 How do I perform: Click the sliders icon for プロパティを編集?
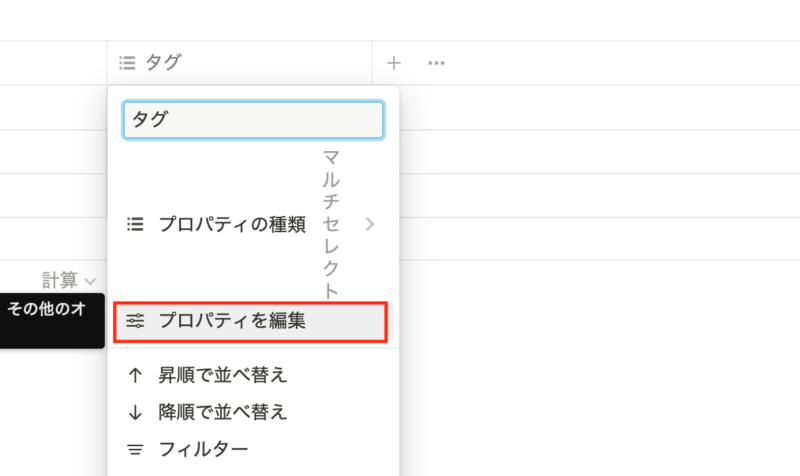tap(135, 321)
